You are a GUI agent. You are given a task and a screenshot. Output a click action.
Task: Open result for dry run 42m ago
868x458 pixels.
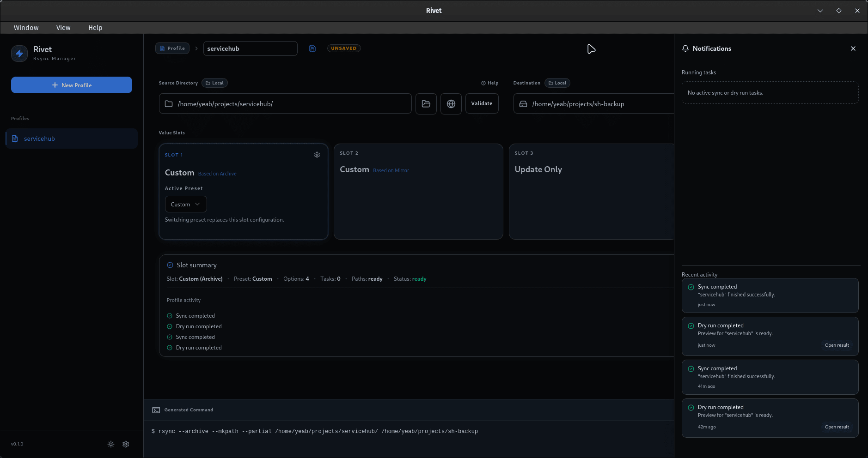point(837,427)
